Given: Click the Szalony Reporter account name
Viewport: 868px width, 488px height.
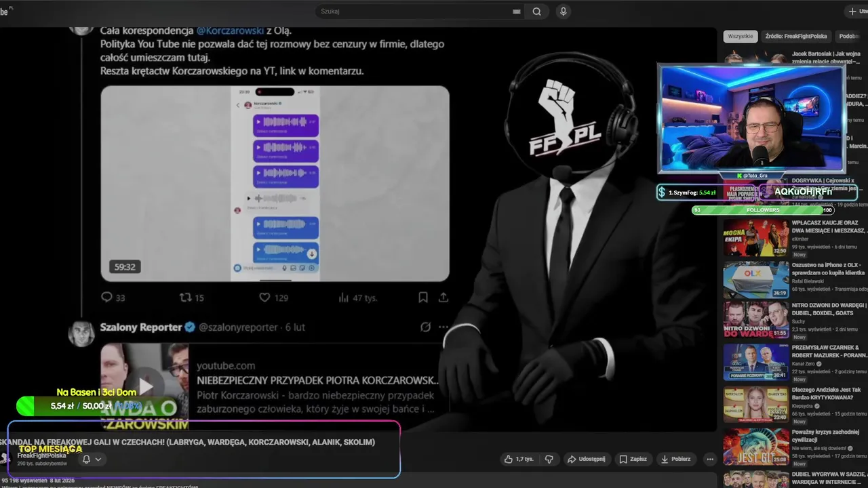Looking at the screenshot, I should pos(141,327).
